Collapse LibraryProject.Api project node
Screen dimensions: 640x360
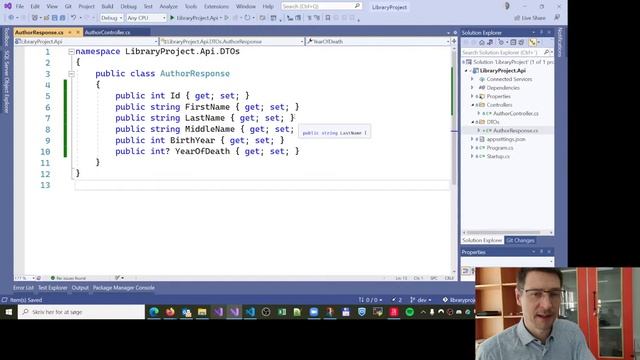pyautogui.click(x=466, y=71)
